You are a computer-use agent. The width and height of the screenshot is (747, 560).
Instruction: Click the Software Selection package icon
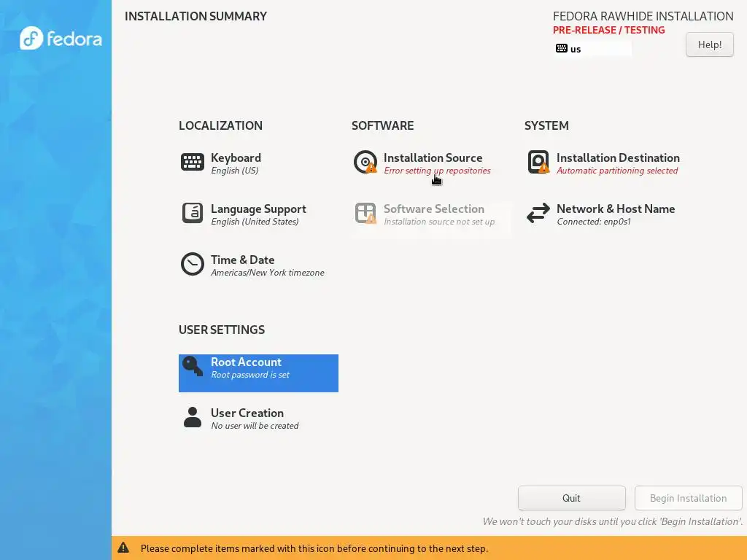[365, 213]
